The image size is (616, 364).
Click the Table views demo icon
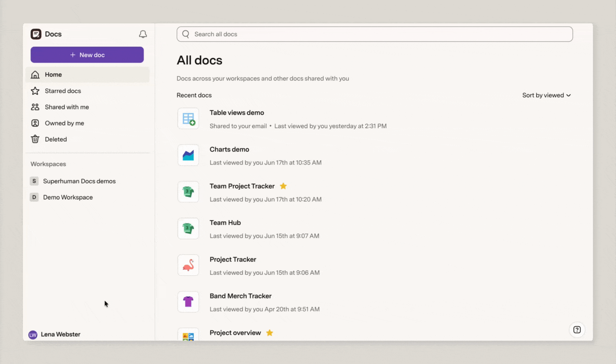188,119
